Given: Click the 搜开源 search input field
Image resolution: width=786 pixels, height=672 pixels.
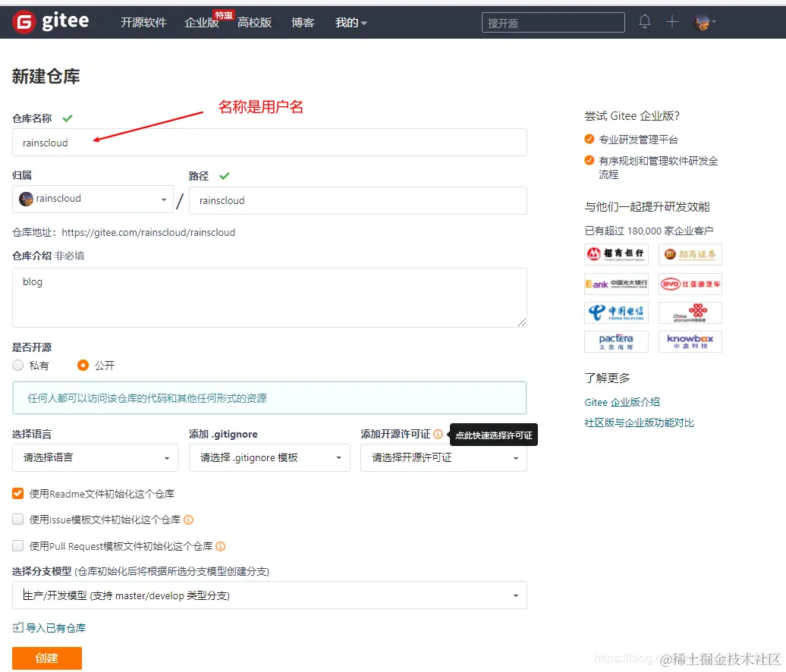Looking at the screenshot, I should (x=553, y=22).
